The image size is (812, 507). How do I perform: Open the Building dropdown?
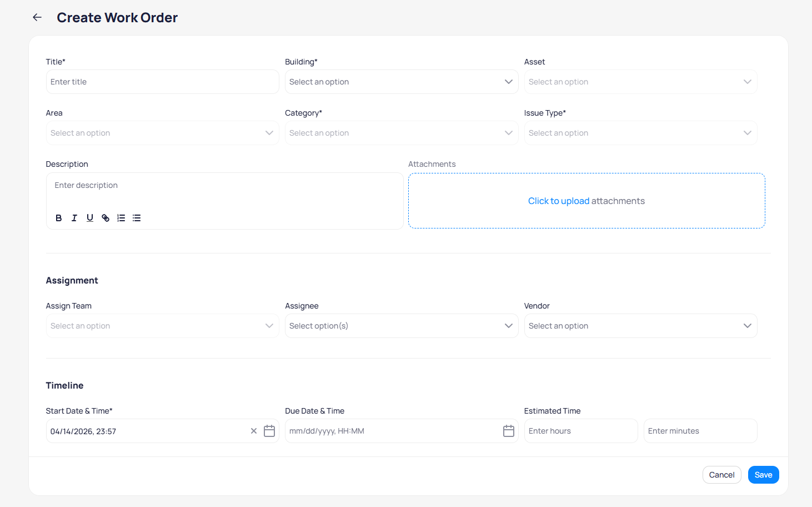tap(401, 82)
